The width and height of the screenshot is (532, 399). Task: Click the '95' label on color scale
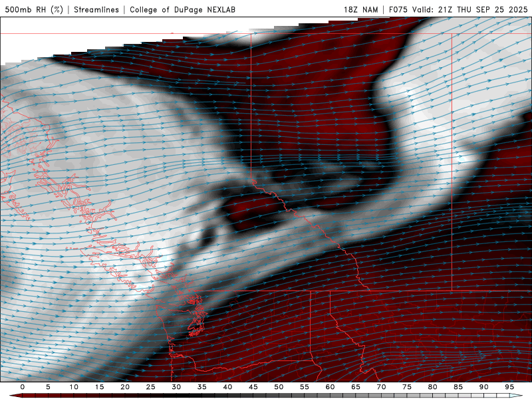(x=509, y=387)
